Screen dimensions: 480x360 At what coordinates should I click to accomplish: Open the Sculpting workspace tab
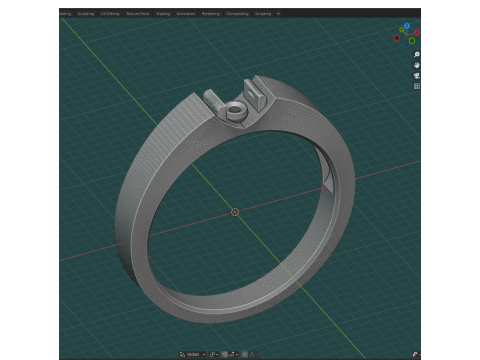point(86,14)
